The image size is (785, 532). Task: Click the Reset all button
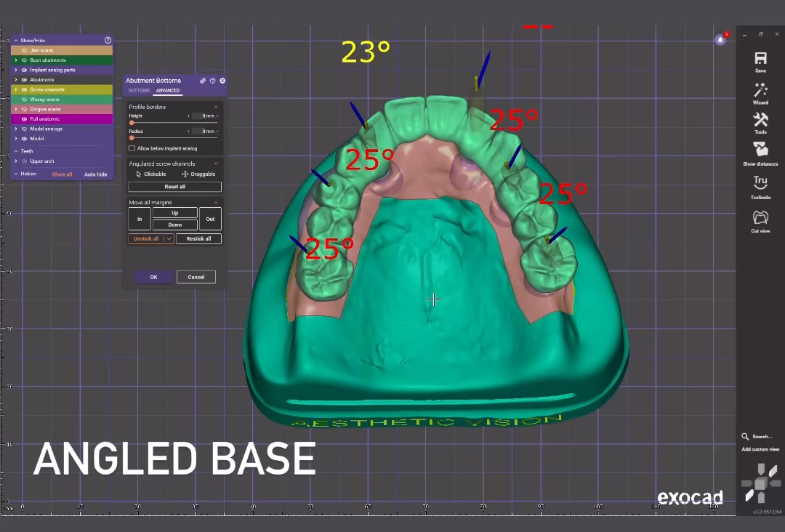point(174,187)
